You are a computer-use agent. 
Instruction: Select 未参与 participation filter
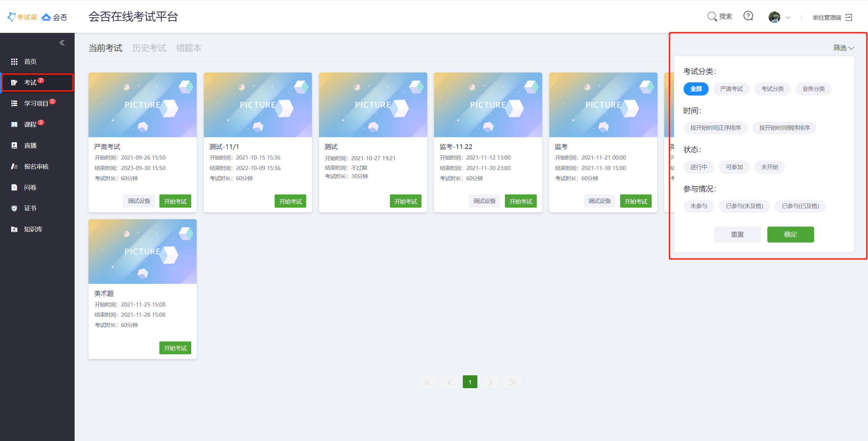click(698, 206)
